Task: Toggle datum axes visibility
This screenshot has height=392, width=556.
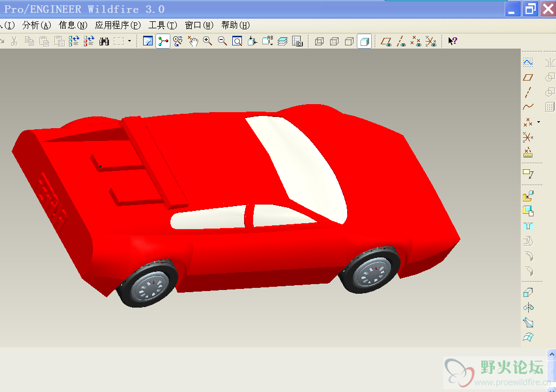Action: [x=401, y=42]
